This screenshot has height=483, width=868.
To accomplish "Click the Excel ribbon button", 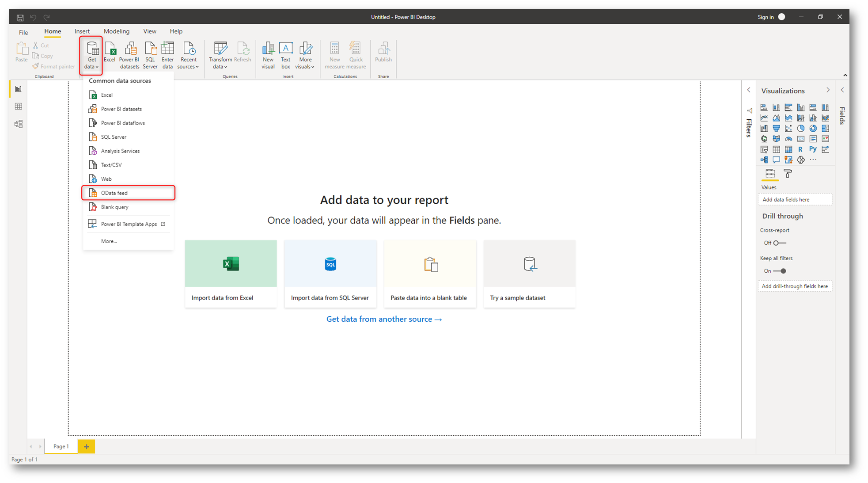I will pos(110,53).
